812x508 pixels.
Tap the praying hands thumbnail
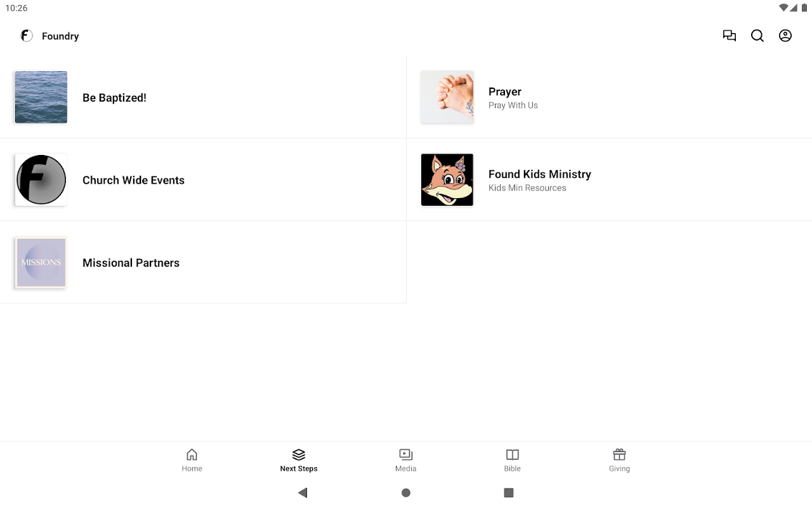(447, 97)
